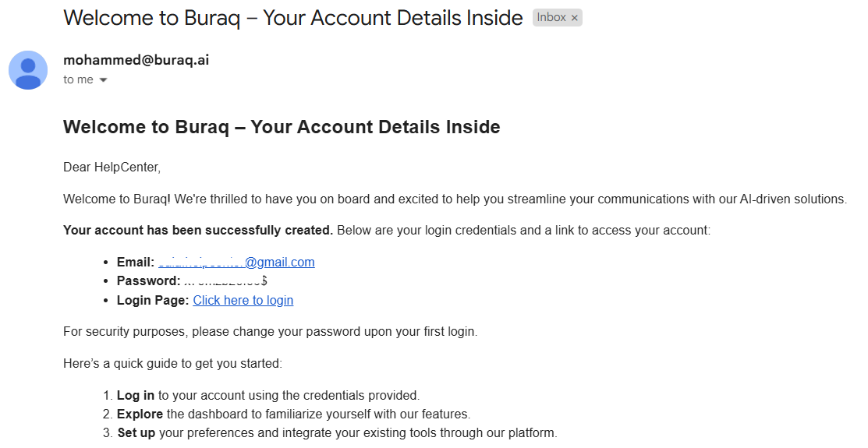Click the email subject line at the top
This screenshot has width=868, height=448.
[292, 18]
